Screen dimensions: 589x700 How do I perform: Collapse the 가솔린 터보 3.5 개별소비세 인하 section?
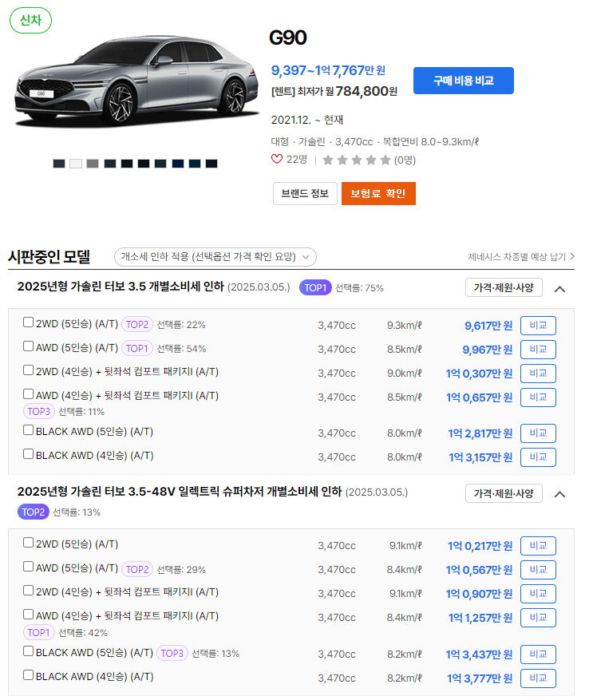[x=559, y=289]
